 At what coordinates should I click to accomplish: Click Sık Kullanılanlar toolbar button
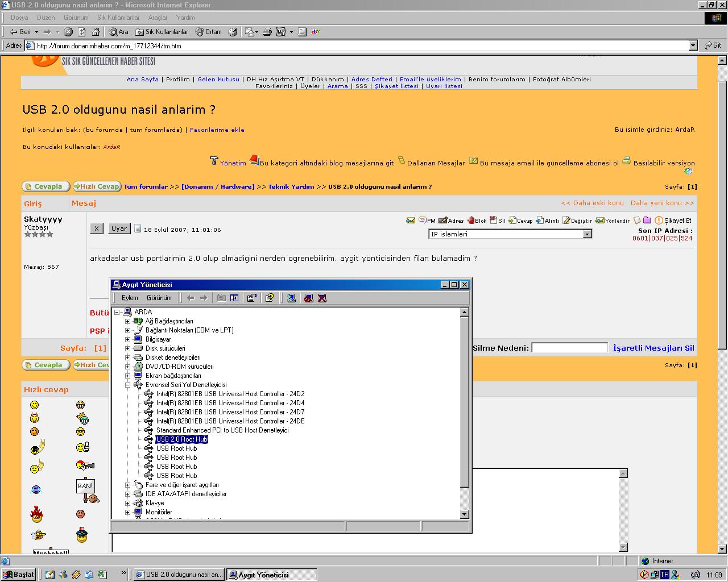pyautogui.click(x=162, y=32)
